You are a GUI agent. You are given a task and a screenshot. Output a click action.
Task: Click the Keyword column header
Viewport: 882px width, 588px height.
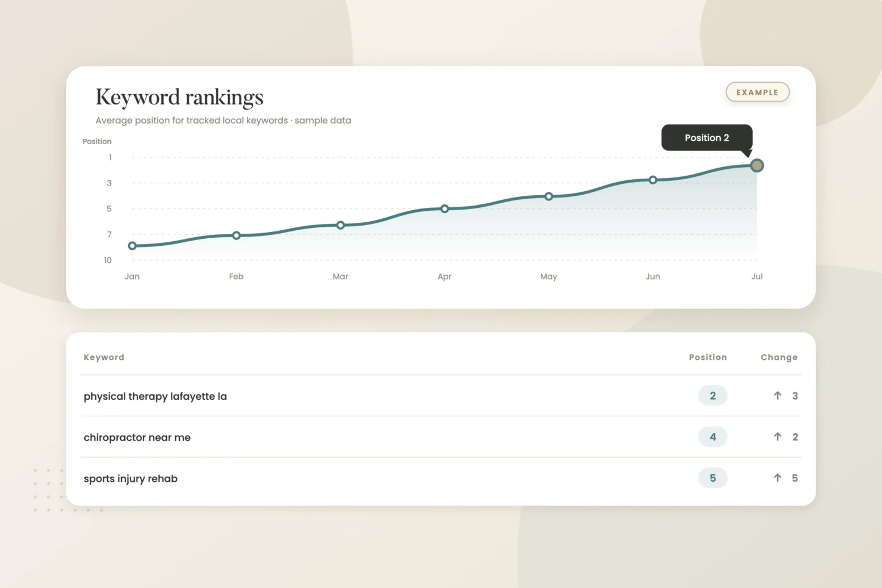tap(104, 357)
